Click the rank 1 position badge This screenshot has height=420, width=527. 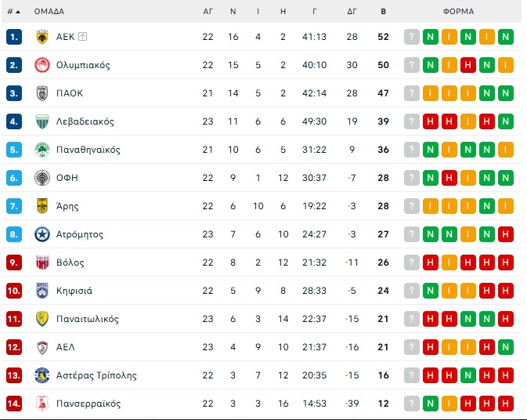[x=14, y=37]
